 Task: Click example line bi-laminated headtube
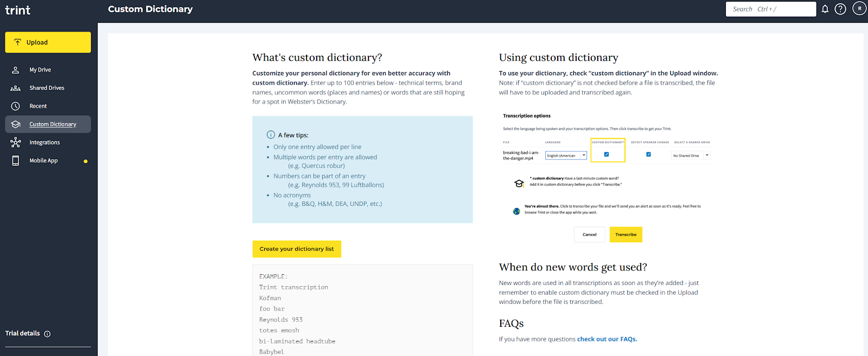(297, 341)
